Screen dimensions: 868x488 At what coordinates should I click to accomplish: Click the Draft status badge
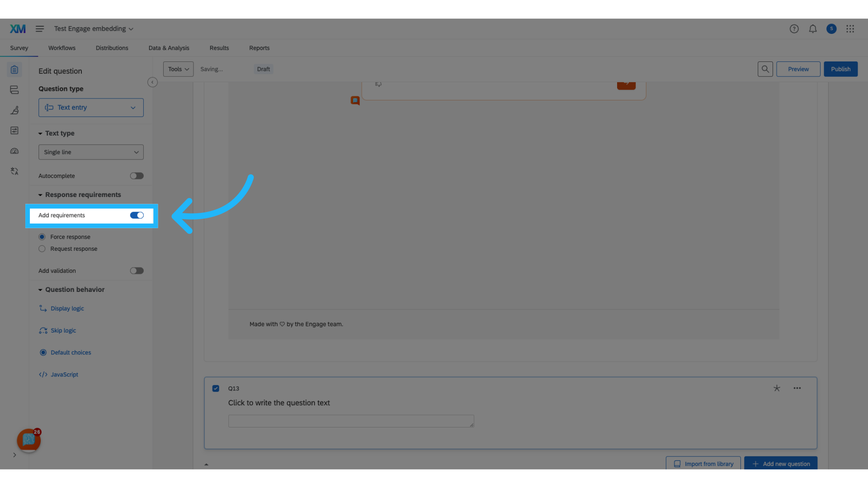[264, 69]
